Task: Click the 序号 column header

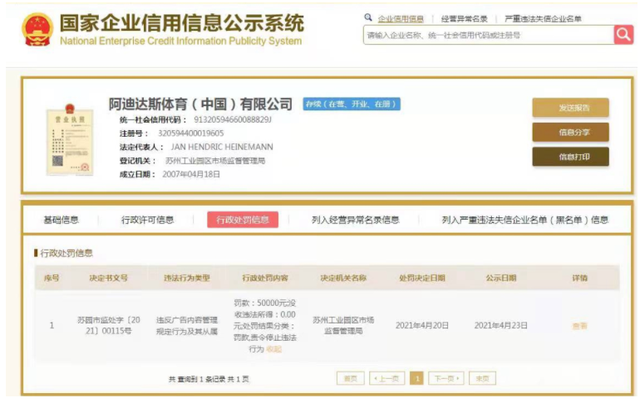Action: pos(51,278)
